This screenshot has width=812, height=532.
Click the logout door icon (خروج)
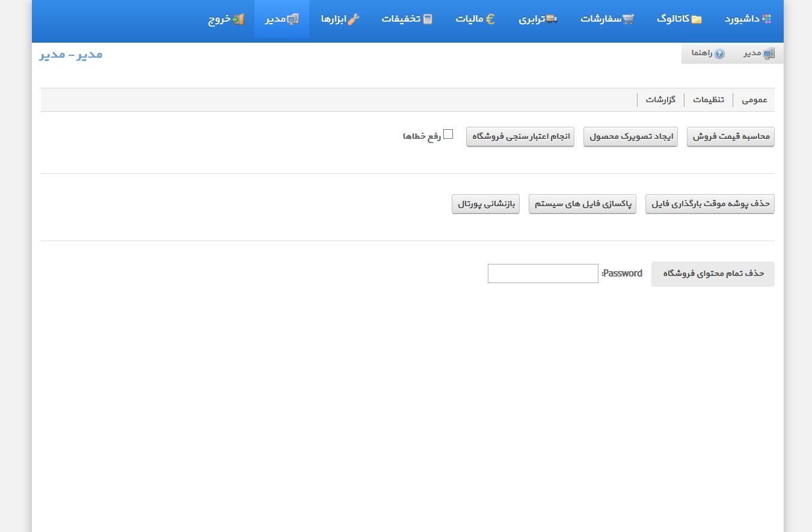coord(239,19)
